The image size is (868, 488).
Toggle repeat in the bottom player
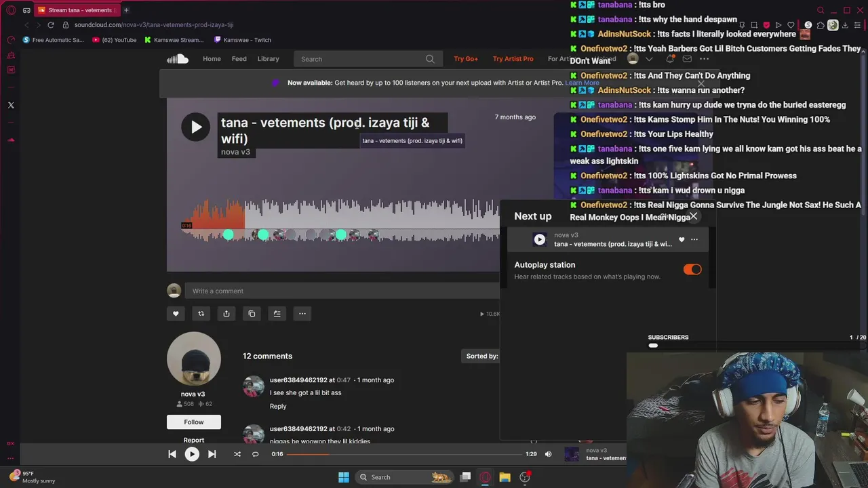[256, 454]
